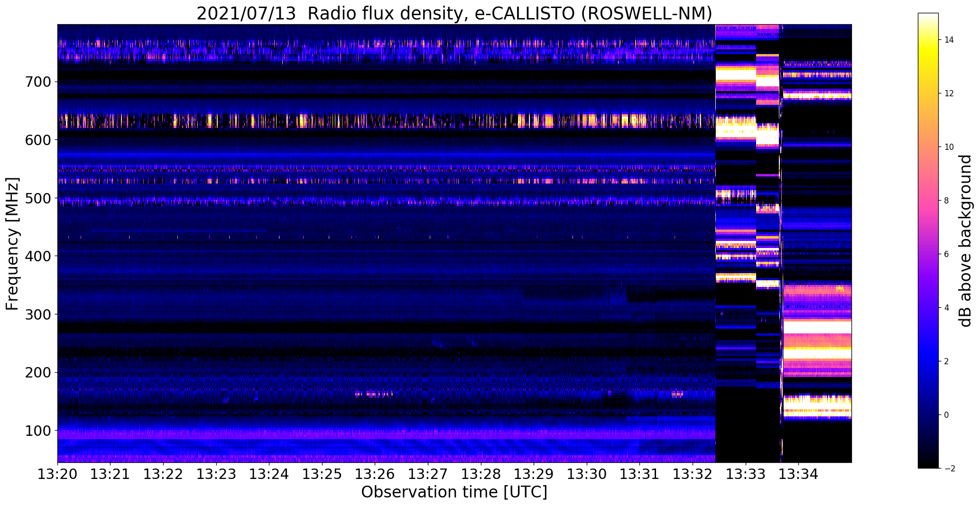Click the 13:28 time tick label
This screenshot has width=980, height=506.
click(481, 473)
